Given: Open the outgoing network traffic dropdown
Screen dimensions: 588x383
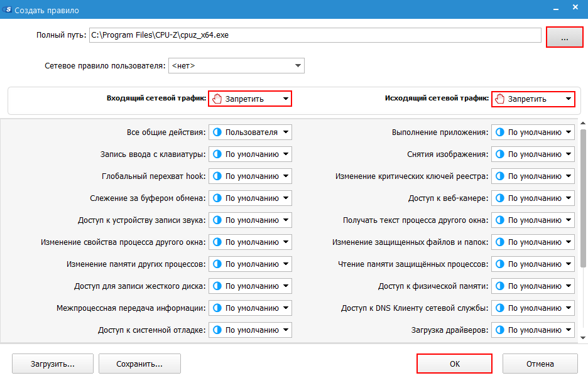Looking at the screenshot, I should click(x=533, y=99).
